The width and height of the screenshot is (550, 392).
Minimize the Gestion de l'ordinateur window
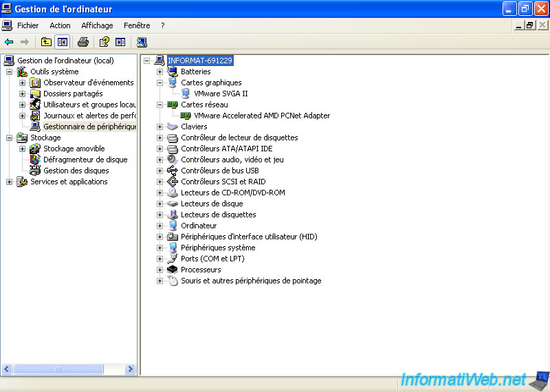click(x=509, y=9)
